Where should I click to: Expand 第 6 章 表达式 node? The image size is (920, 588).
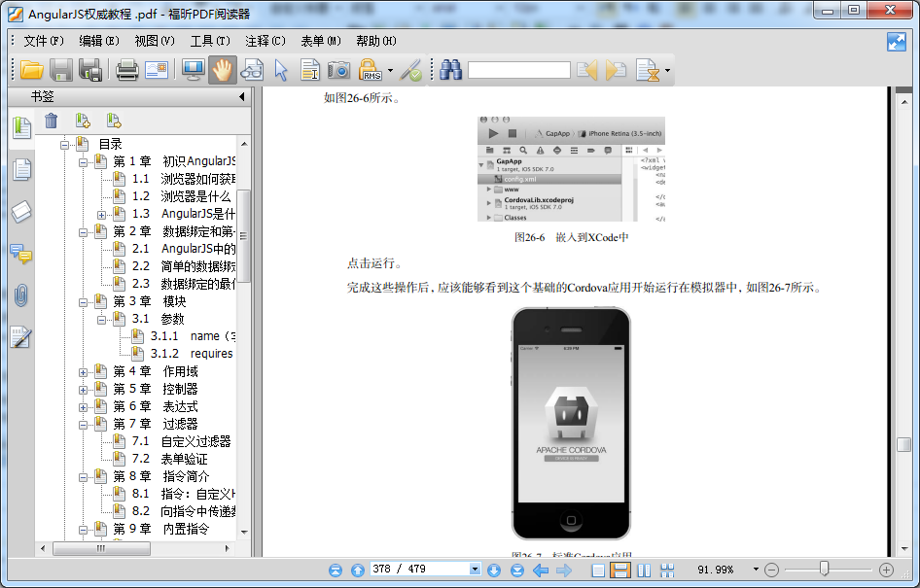point(84,407)
